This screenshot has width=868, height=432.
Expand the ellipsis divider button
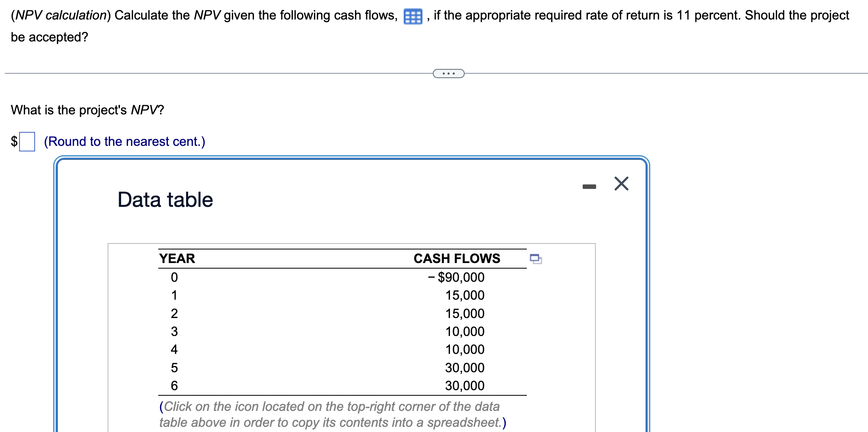(x=448, y=73)
